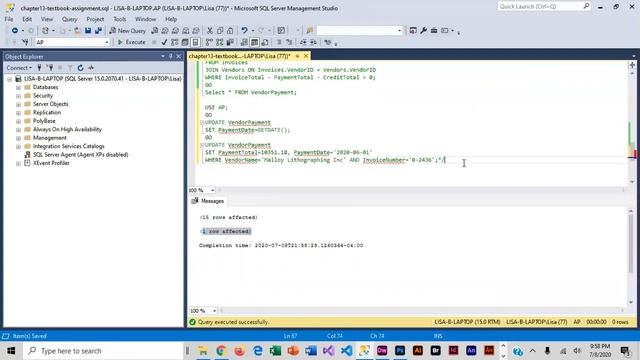This screenshot has height=360, width=640.
Task: Open the View menu
Action: [47, 19]
